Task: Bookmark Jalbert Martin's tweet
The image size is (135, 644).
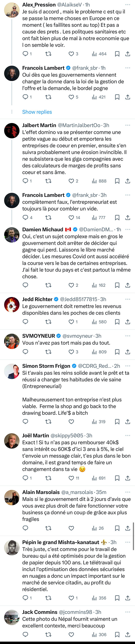Action: tap(117, 181)
